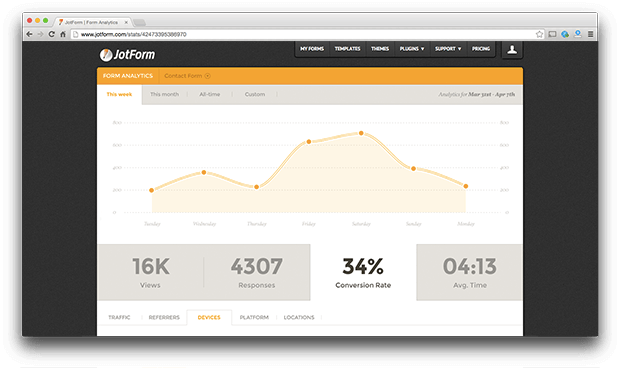The width and height of the screenshot is (620, 368).
Task: Click the Wednesday data point on chart
Action: tap(204, 172)
